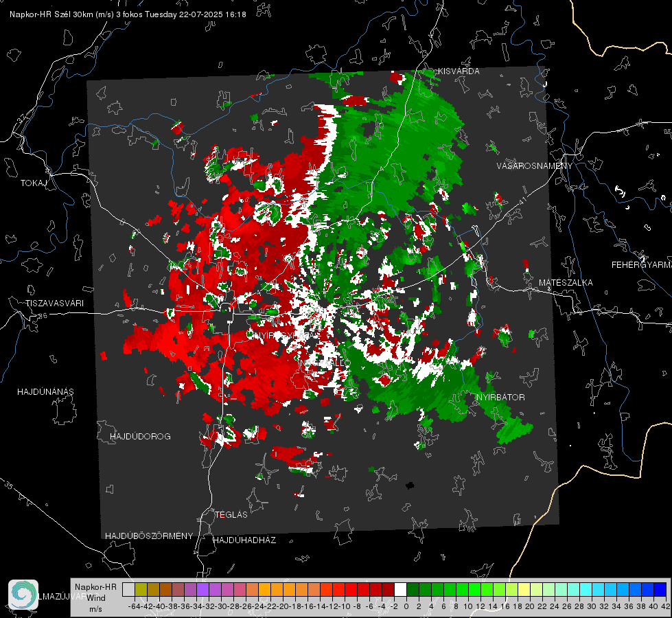Click the TISZAVASVÁRI city label
The height and width of the screenshot is (618, 672).
click(x=54, y=304)
